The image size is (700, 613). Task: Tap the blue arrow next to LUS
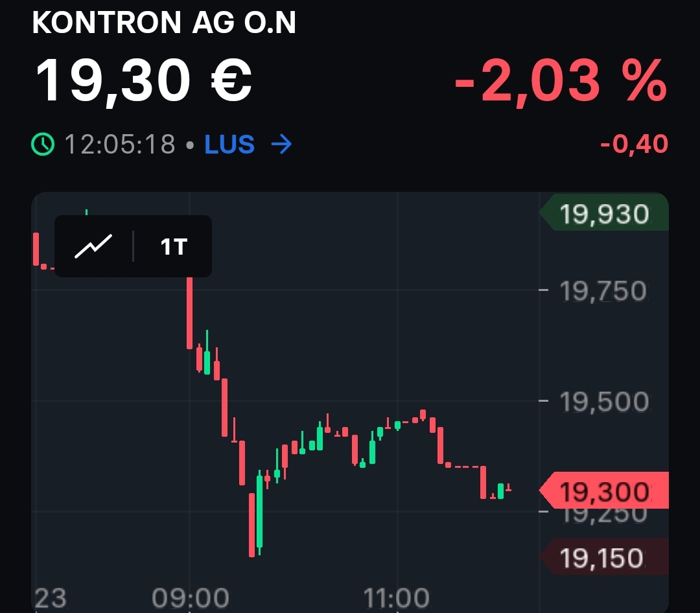(x=281, y=145)
